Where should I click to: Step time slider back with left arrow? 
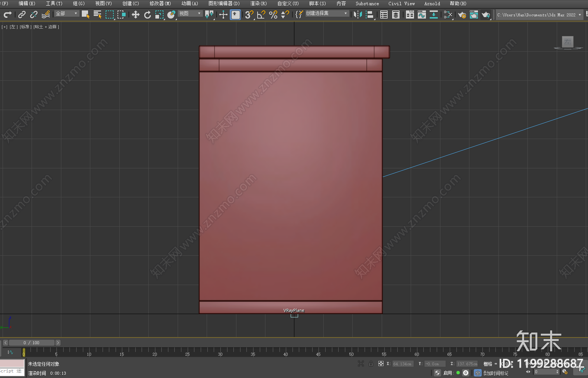coord(5,343)
